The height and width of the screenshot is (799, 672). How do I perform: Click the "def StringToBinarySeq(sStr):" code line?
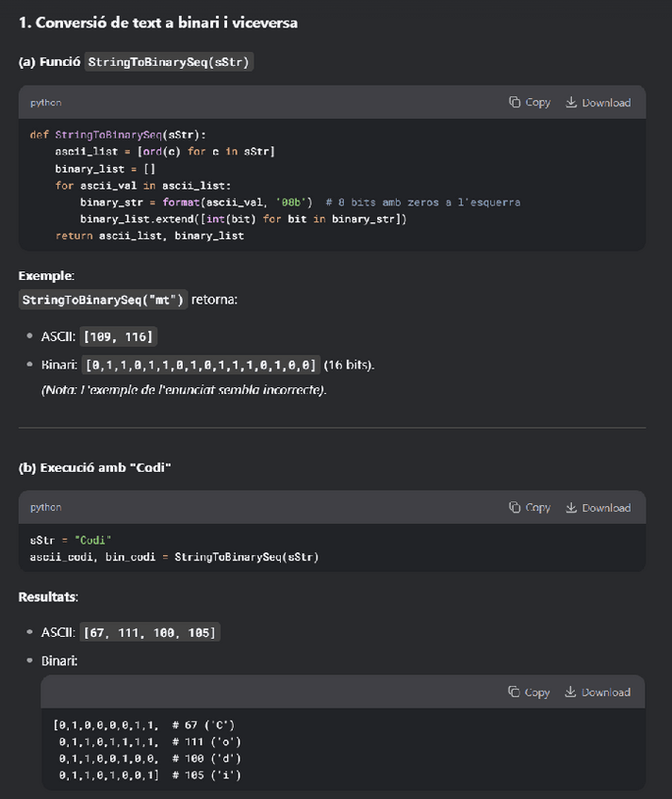point(118,135)
